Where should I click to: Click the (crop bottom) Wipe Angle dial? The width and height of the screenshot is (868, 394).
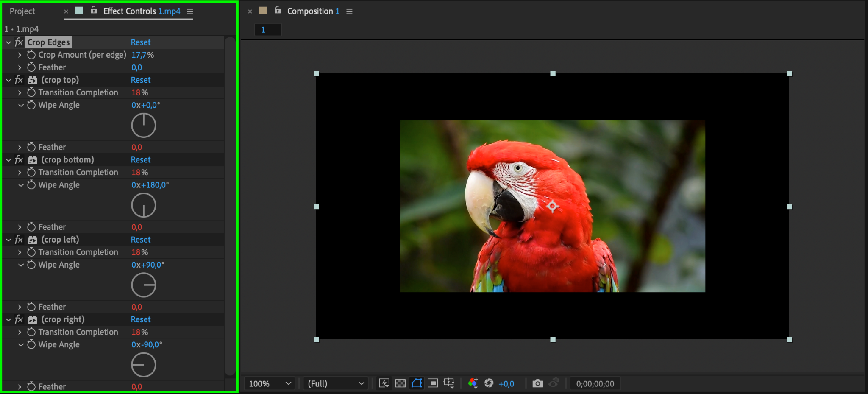[144, 205]
